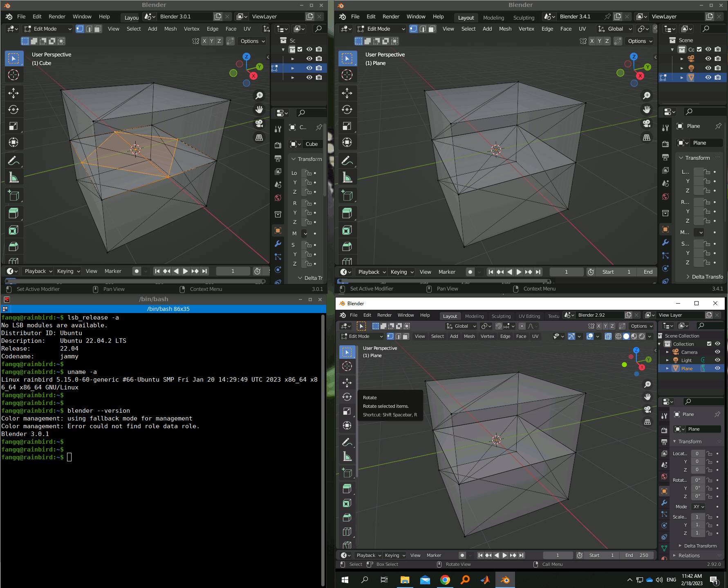728x588 pixels.
Task: Switch to UV Editing tab in Blender 2.92
Action: point(529,316)
